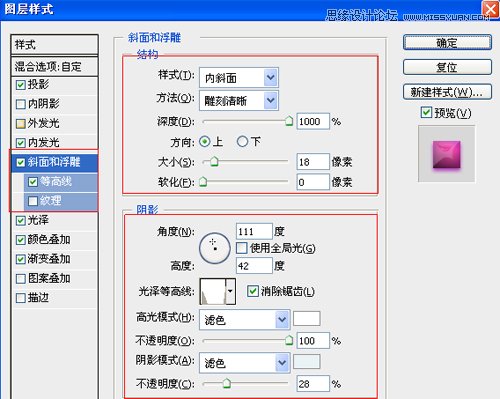Toggle the 颜色叠加 checkbox
This screenshot has height=399, width=500.
(x=21, y=240)
